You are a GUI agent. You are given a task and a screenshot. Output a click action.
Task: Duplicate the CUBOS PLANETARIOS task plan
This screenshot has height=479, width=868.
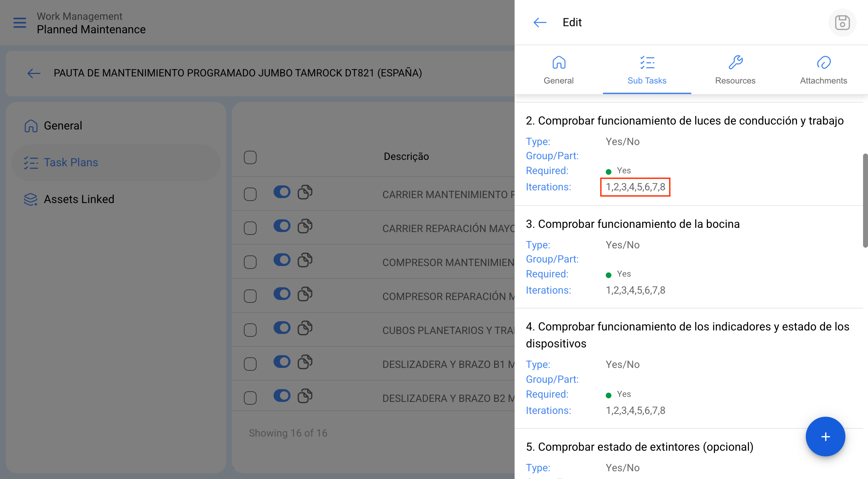pyautogui.click(x=305, y=328)
